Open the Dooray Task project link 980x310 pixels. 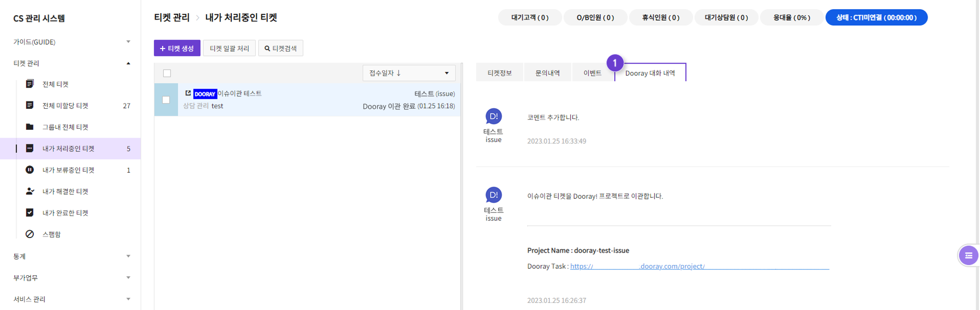(x=700, y=266)
